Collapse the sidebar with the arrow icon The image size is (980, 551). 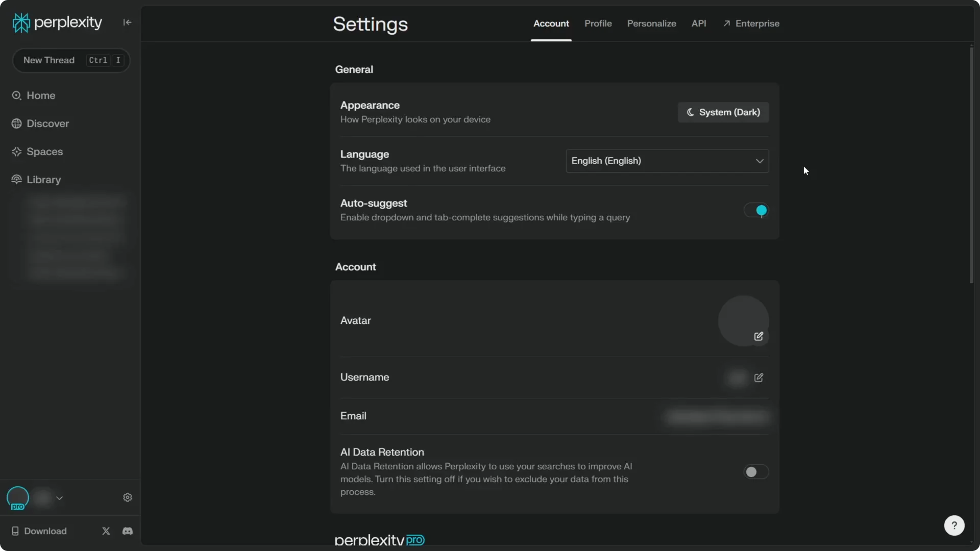point(127,22)
